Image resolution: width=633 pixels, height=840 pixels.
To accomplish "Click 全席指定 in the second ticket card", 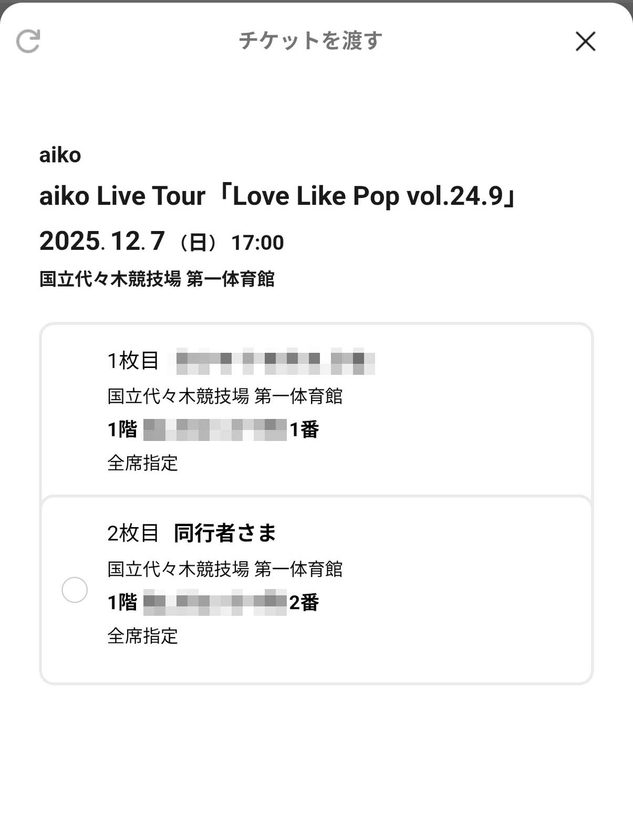I will [142, 636].
